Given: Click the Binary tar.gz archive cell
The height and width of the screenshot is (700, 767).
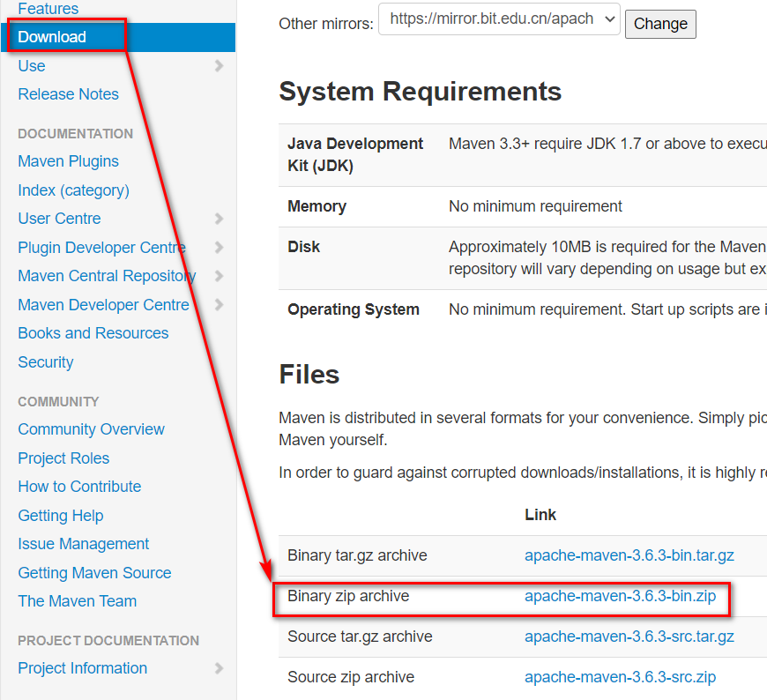Looking at the screenshot, I should pyautogui.click(x=357, y=555).
